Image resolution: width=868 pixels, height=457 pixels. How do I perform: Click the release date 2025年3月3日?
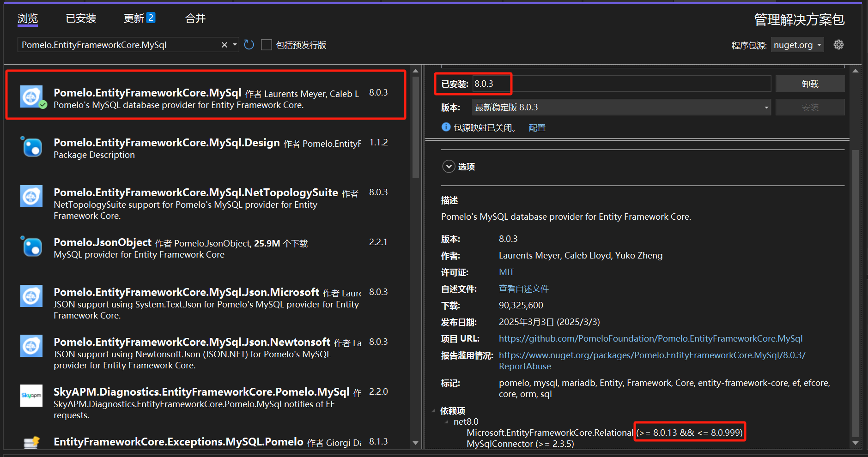(549, 322)
